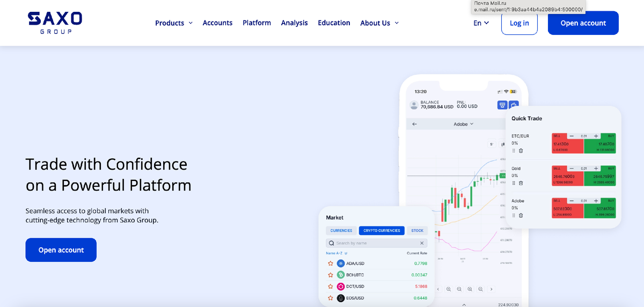Open the En language selector
The width and height of the screenshot is (644, 307).
pos(481,23)
